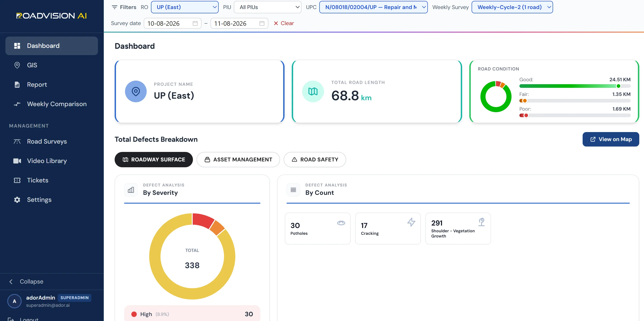Click the GIS location pin icon
Image resolution: width=644 pixels, height=321 pixels.
[17, 65]
